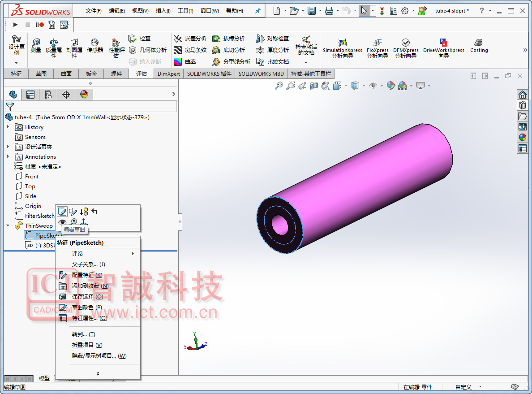532x394 pixels.
Task: Toggle Draft Analysis (拔模分析)
Action: (x=228, y=39)
